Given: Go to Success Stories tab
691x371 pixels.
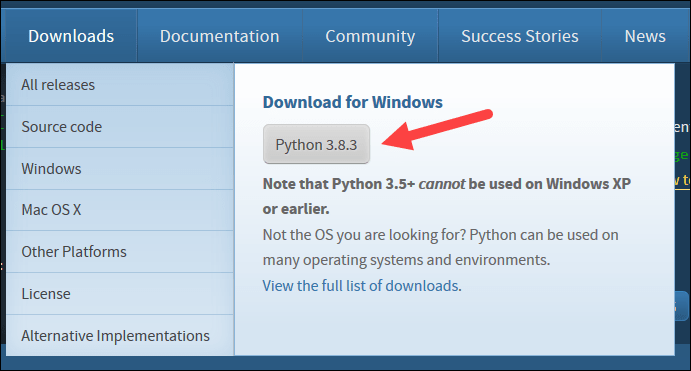Looking at the screenshot, I should click(x=520, y=36).
